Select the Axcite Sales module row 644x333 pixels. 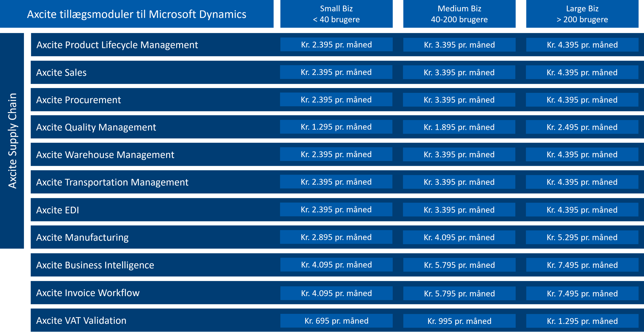[x=61, y=73]
